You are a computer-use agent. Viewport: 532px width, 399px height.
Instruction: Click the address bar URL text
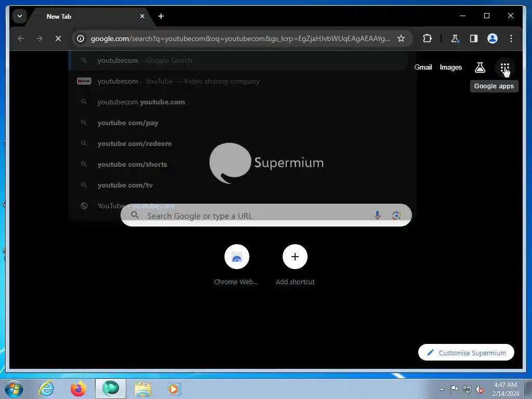(x=240, y=38)
